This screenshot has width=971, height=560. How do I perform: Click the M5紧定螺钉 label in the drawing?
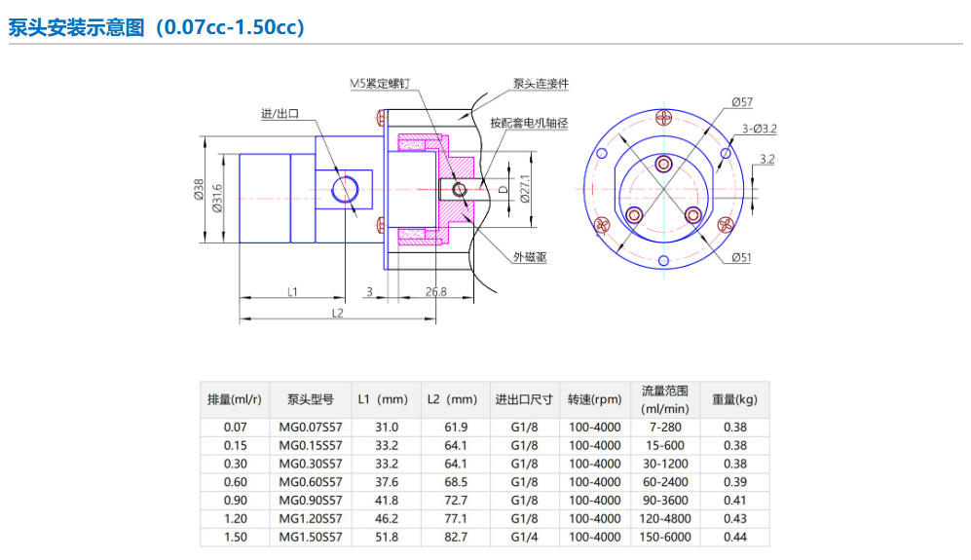click(x=381, y=84)
